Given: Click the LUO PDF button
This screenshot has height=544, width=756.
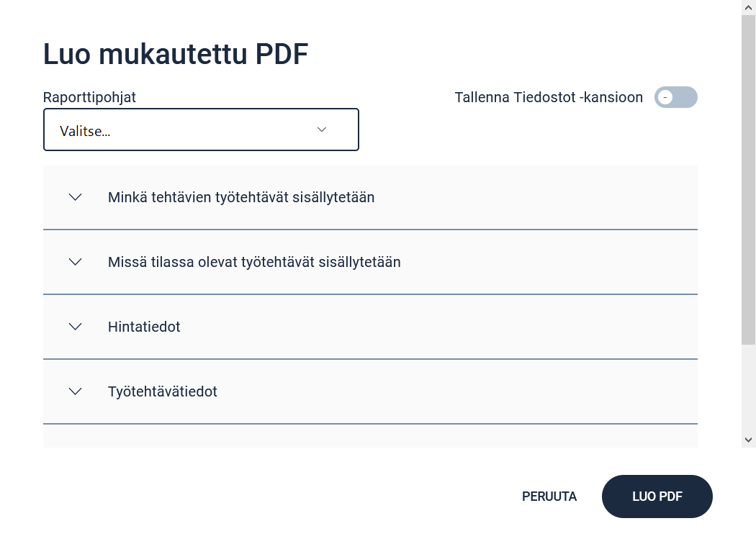Looking at the screenshot, I should point(657,497).
